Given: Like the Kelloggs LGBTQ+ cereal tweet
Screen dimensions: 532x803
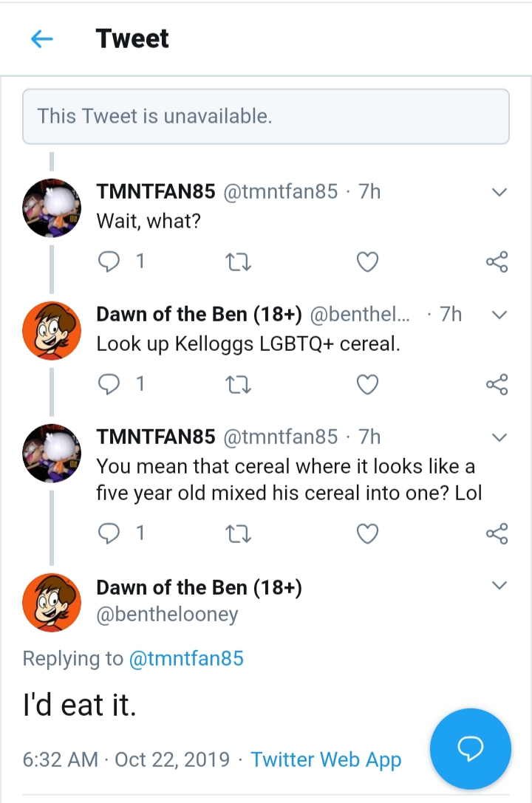Looking at the screenshot, I should (367, 384).
